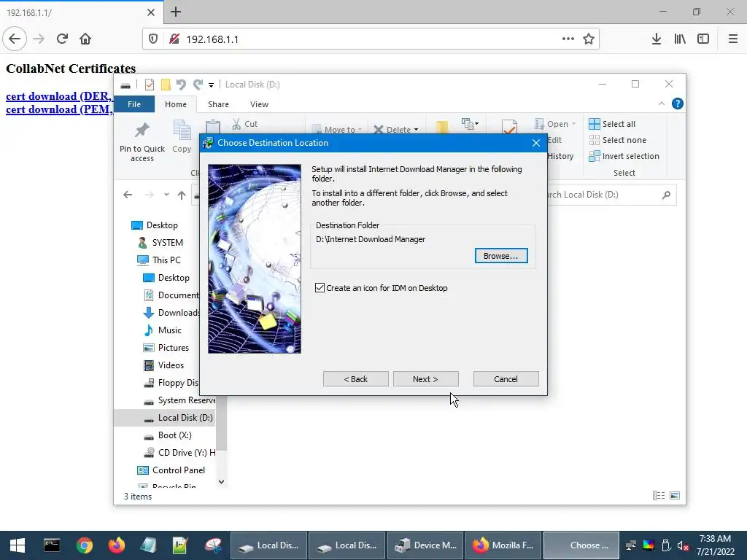Select SYSTEM in the navigation pane
Screen dimensions: 747x560
[167, 242]
